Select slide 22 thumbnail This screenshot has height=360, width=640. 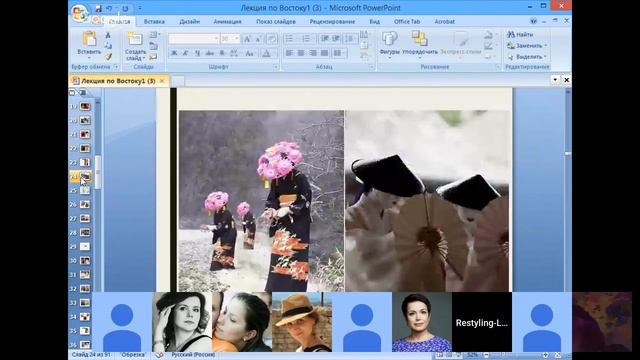(x=84, y=148)
